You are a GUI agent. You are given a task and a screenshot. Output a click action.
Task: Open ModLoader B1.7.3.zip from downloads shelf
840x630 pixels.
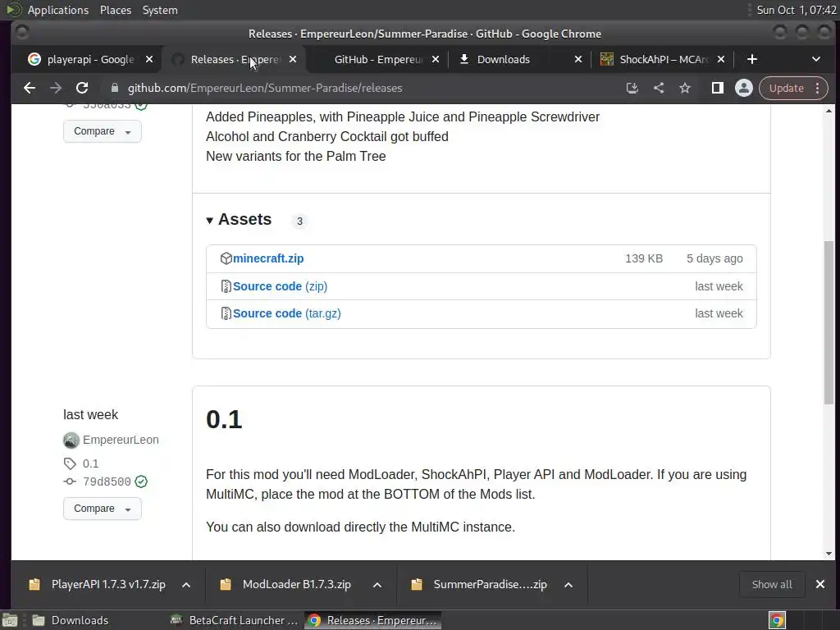(297, 584)
